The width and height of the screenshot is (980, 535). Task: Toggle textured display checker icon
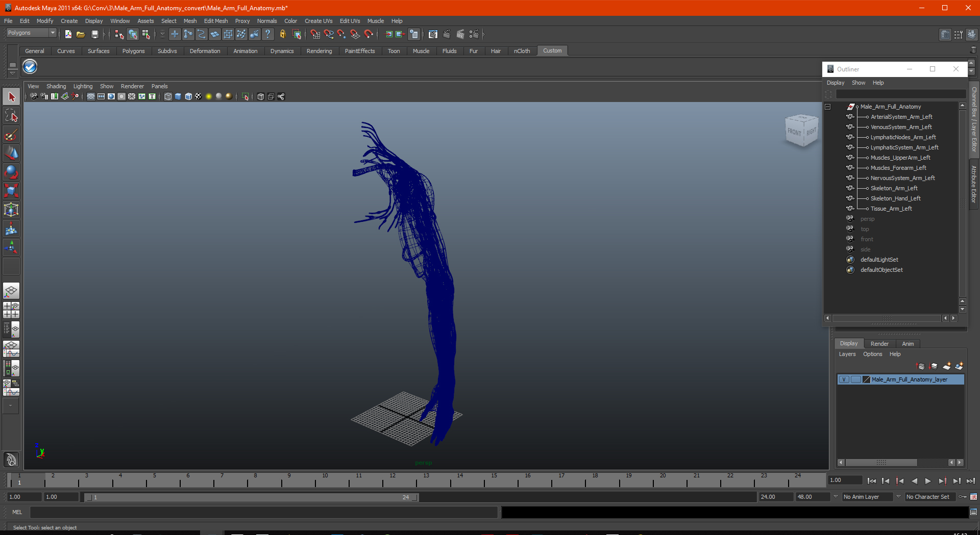(x=199, y=96)
